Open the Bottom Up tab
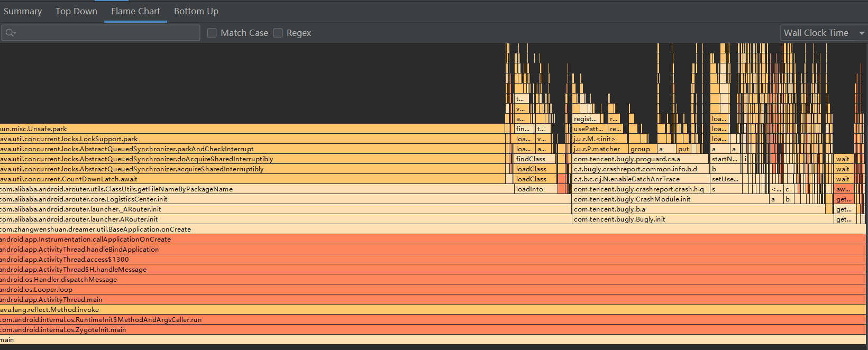 [x=196, y=11]
